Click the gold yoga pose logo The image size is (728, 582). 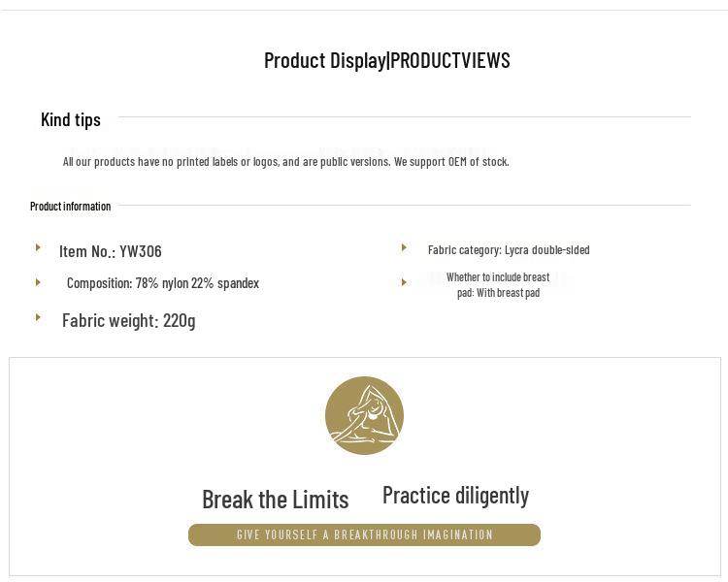pyautogui.click(x=364, y=415)
